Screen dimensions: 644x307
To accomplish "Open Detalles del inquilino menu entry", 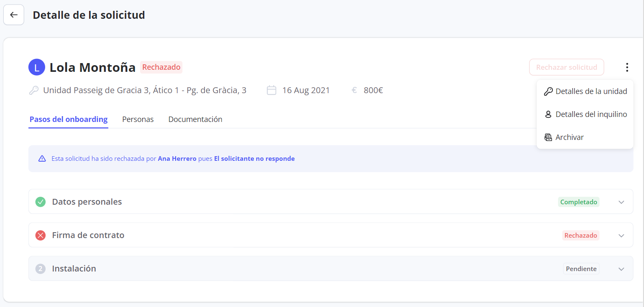I will click(585, 114).
